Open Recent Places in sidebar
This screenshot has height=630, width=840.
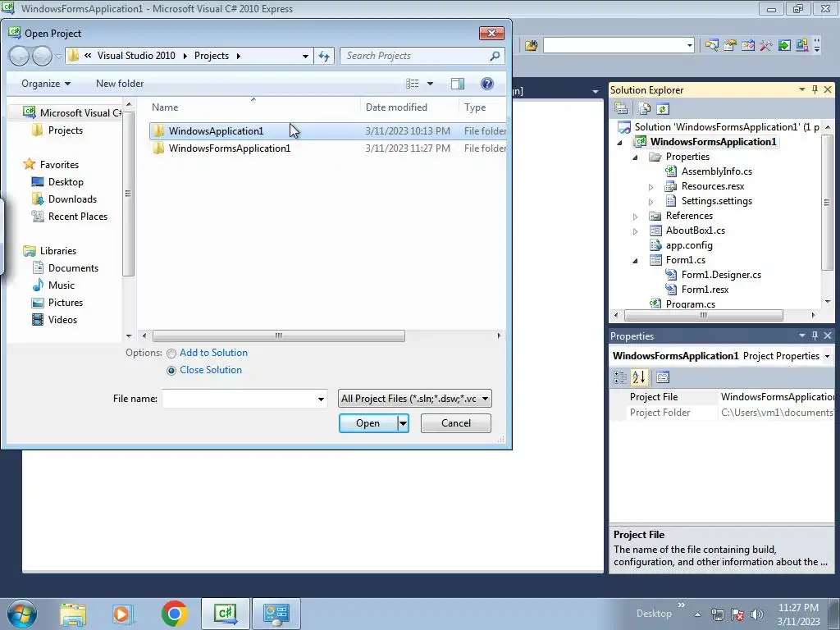click(x=78, y=217)
